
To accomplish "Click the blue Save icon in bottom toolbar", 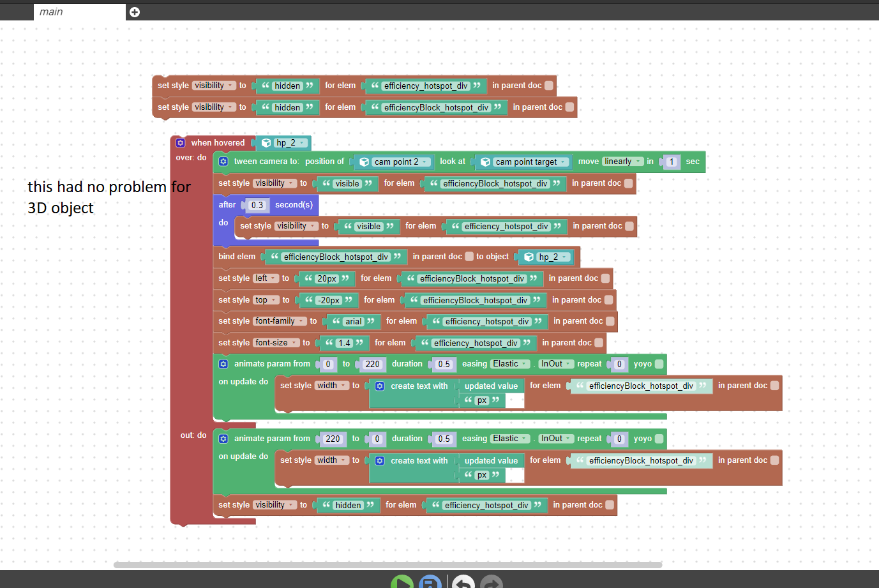I will pyautogui.click(x=430, y=583).
